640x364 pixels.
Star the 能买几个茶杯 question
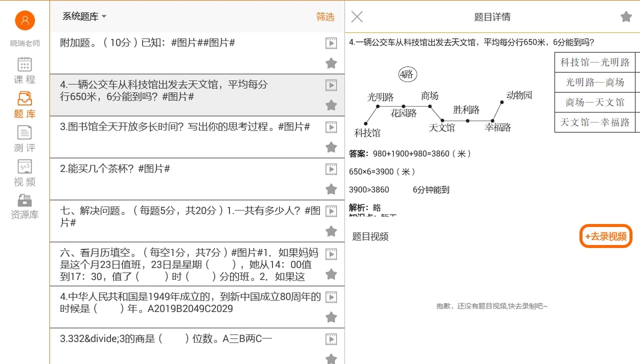(x=331, y=189)
